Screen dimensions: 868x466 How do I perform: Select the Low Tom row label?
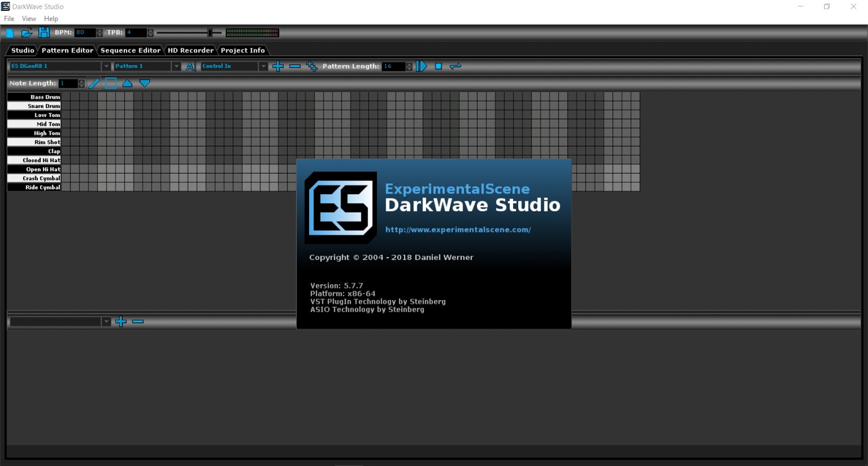pyautogui.click(x=34, y=115)
